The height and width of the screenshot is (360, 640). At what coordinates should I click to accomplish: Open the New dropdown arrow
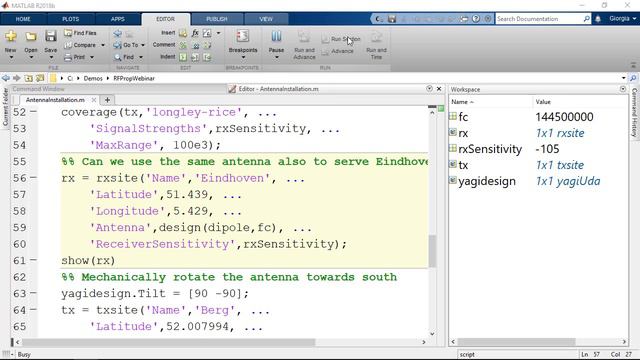(11, 57)
